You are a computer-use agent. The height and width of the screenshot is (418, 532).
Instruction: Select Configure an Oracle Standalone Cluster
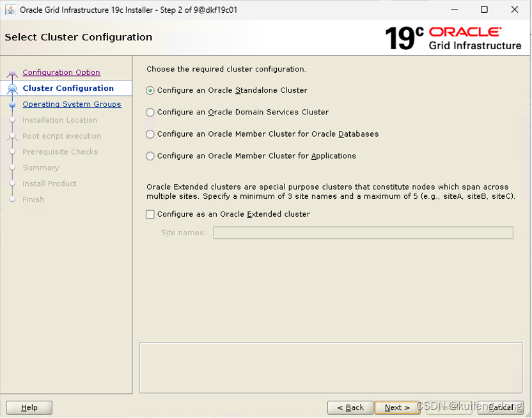[150, 90]
